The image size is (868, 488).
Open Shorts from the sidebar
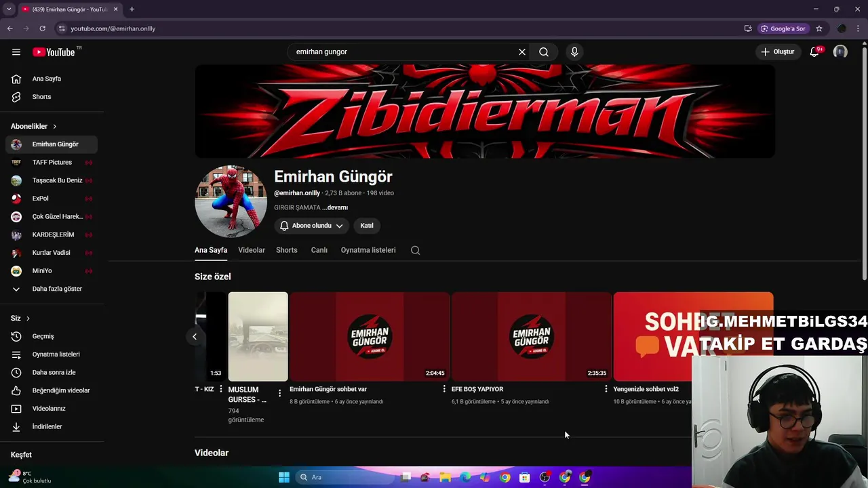[x=52, y=97]
